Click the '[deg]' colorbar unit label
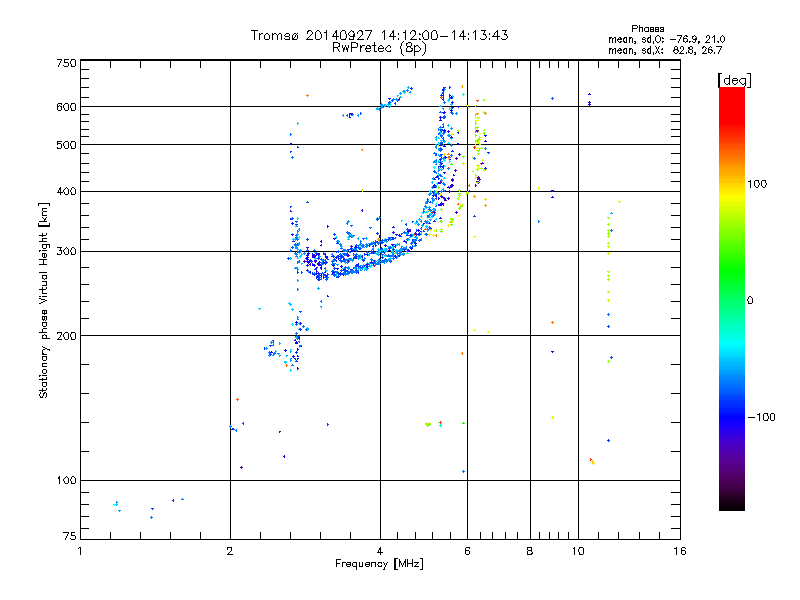800x600 pixels. [x=735, y=80]
